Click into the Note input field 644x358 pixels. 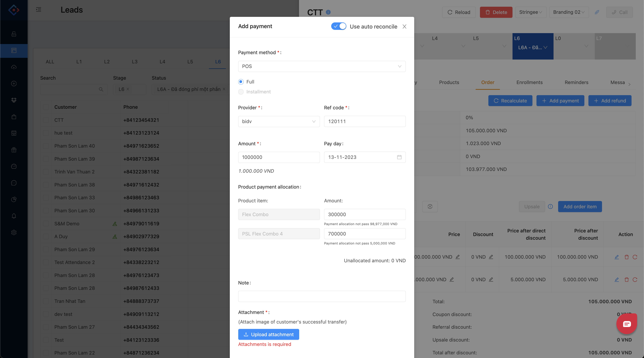click(322, 296)
